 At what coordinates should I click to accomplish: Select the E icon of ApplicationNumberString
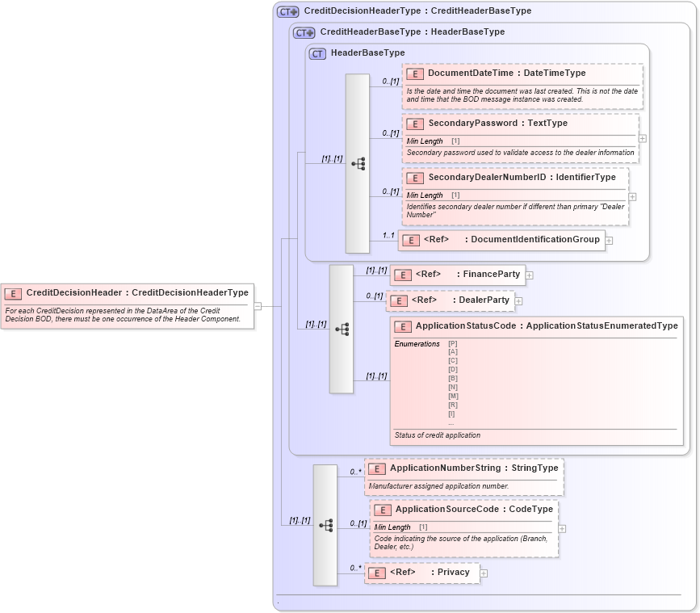tap(375, 468)
